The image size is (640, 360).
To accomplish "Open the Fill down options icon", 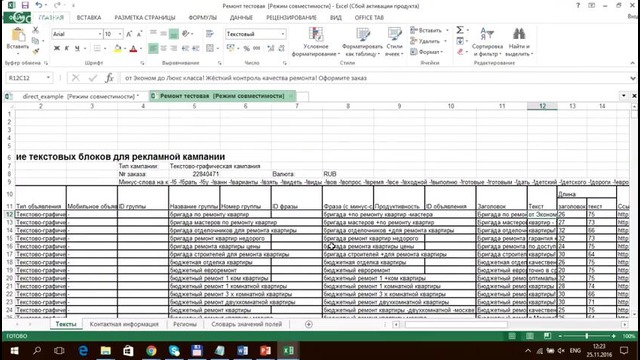I will tap(460, 41).
